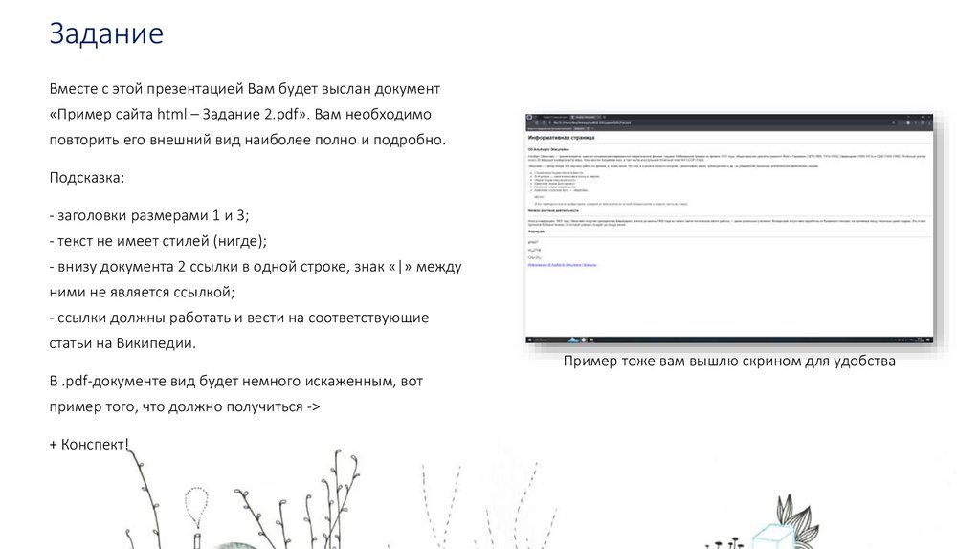The height and width of the screenshot is (549, 980).
Task: Click the line "ними не является ссылкой;"
Action: pyautogui.click(x=142, y=293)
